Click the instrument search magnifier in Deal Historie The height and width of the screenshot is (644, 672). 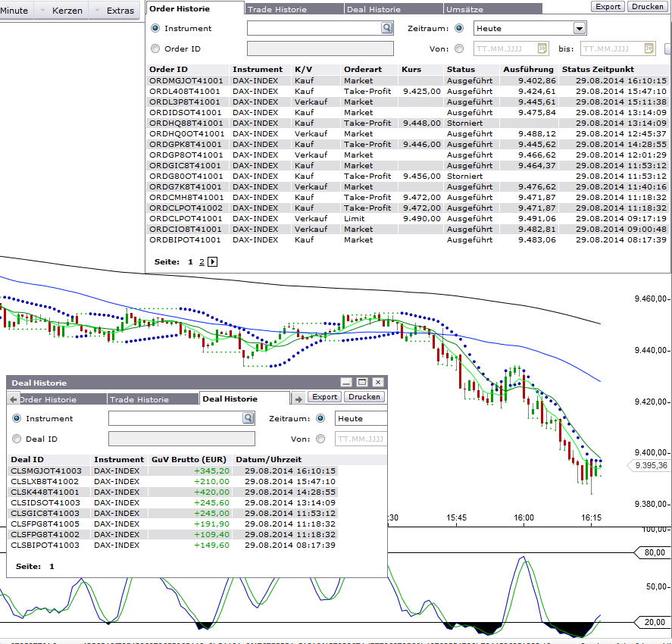point(248,418)
